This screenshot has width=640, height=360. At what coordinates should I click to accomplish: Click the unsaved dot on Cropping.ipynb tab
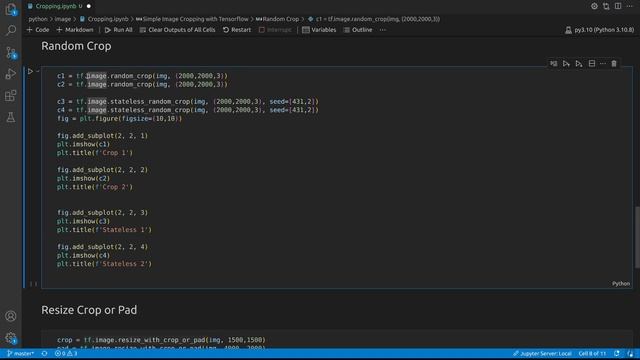(89, 6)
